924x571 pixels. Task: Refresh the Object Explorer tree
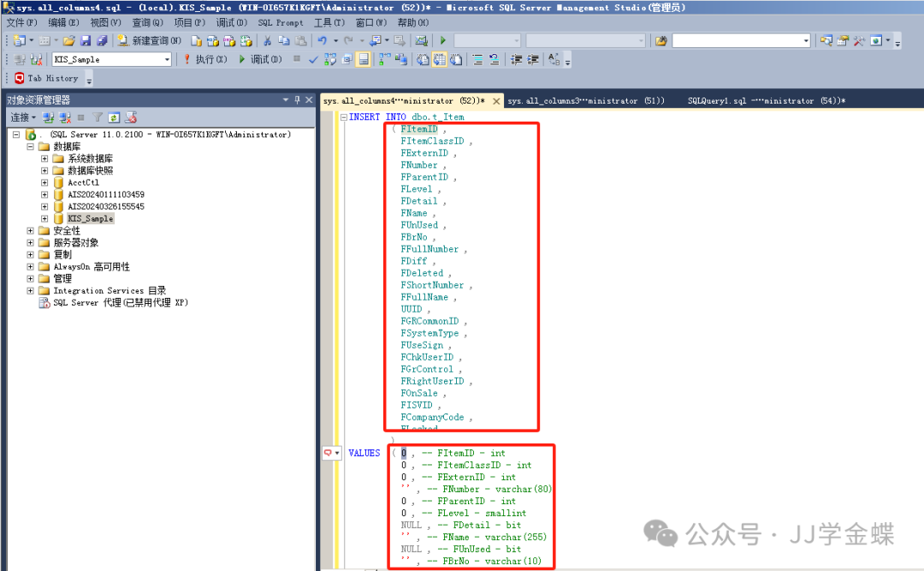(x=114, y=117)
